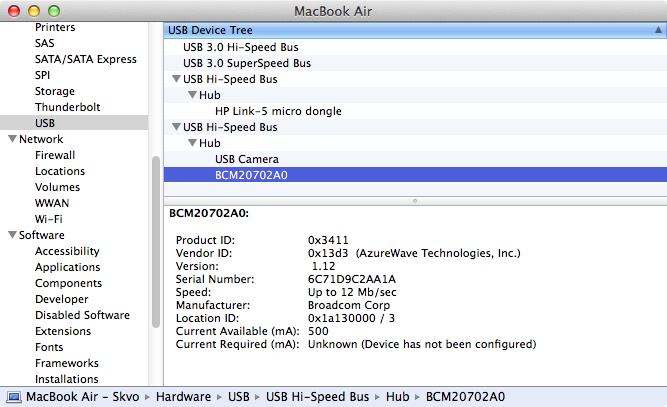Image resolution: width=667 pixels, height=407 pixels.
Task: Open Thunderbolt in the sidebar
Action: pos(68,107)
